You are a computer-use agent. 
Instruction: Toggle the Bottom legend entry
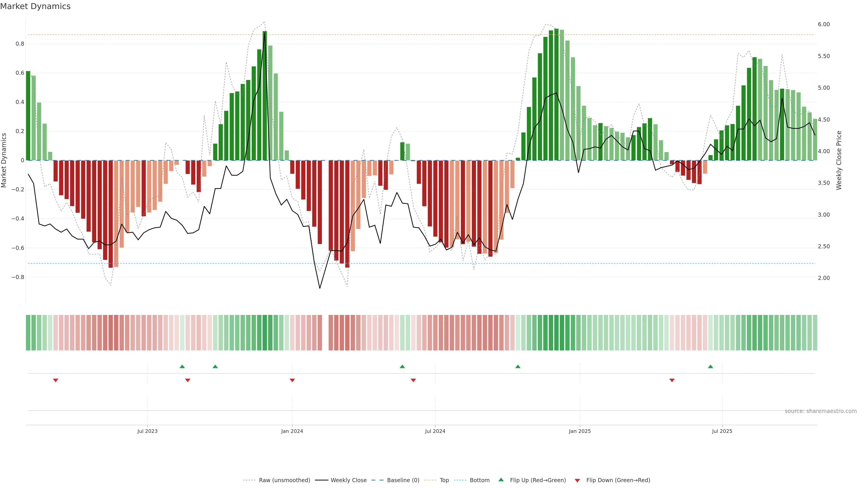(479, 480)
